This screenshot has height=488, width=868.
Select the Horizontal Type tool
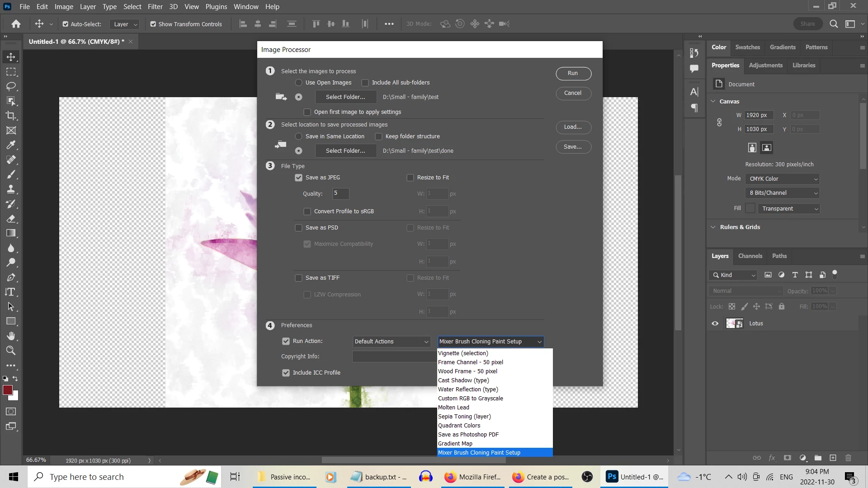tap(11, 292)
